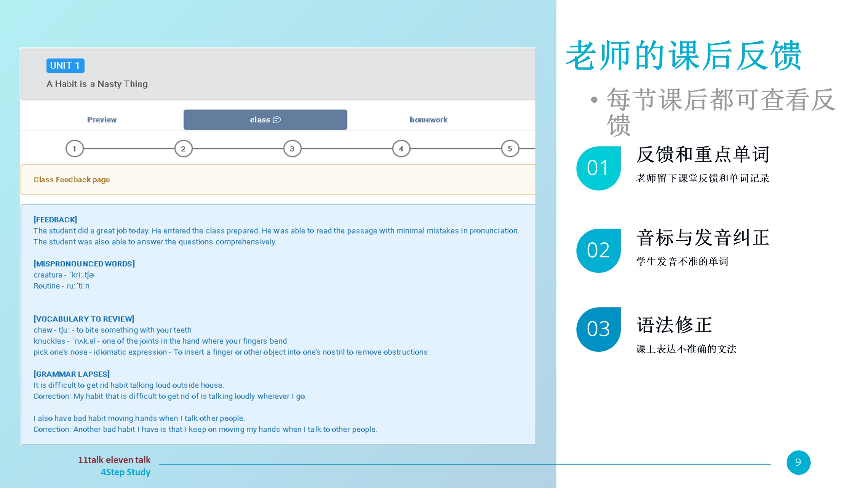
Task: Click the UNIT 1 blue badge
Action: click(x=65, y=65)
